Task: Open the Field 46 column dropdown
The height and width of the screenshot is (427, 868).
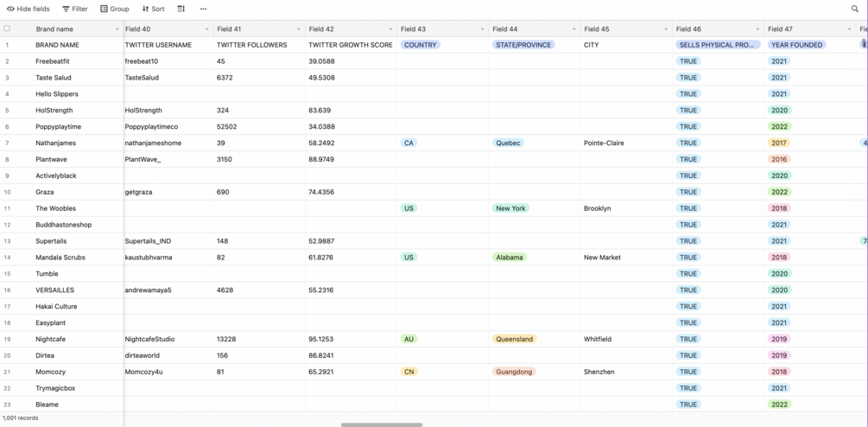Action: pyautogui.click(x=758, y=29)
